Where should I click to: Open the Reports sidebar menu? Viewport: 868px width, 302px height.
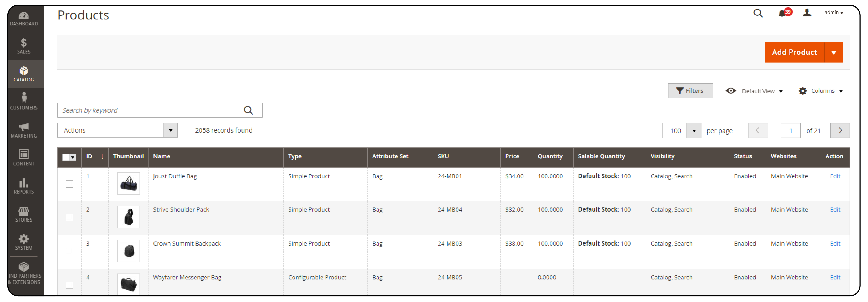[x=24, y=186]
